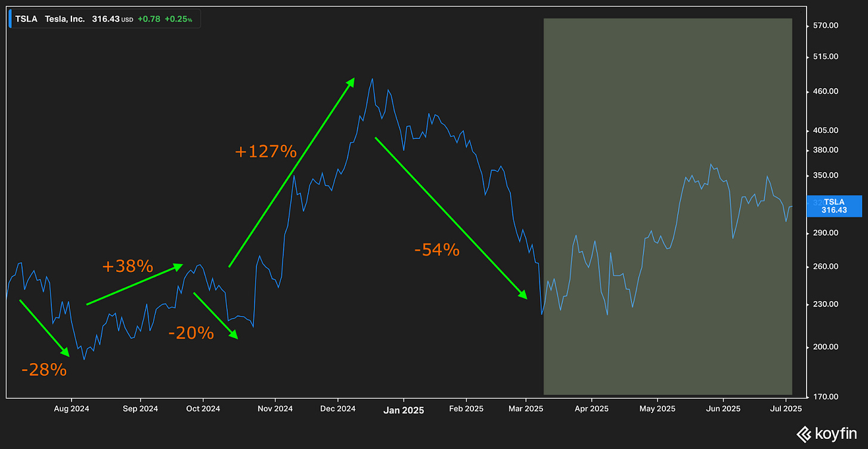868x449 pixels.
Task: Click the Mar 2025 date label
Action: coord(525,409)
